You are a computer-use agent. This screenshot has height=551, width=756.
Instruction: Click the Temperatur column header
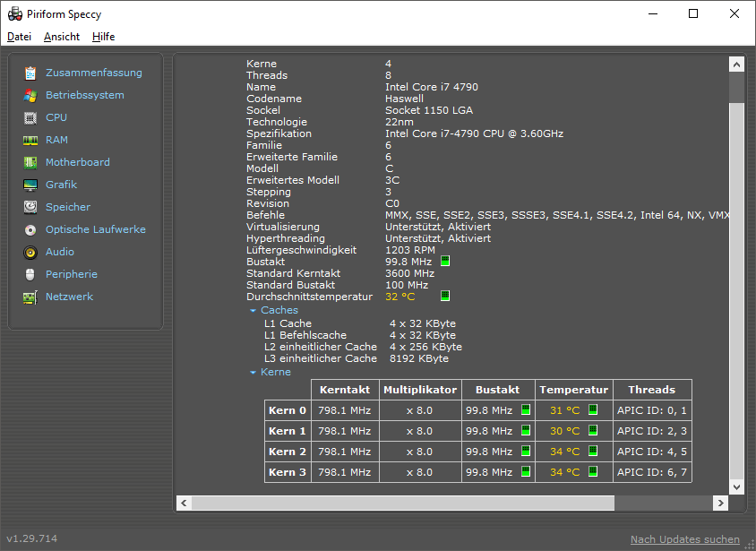[574, 390]
